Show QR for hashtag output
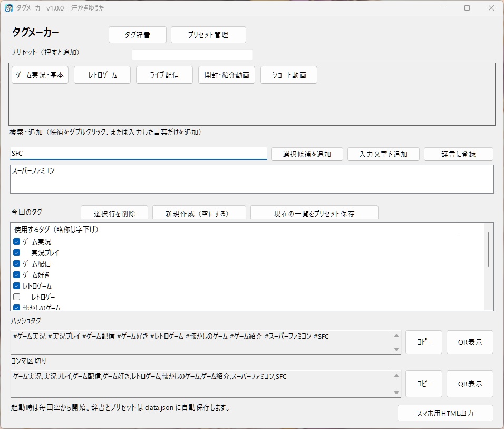 click(x=470, y=342)
